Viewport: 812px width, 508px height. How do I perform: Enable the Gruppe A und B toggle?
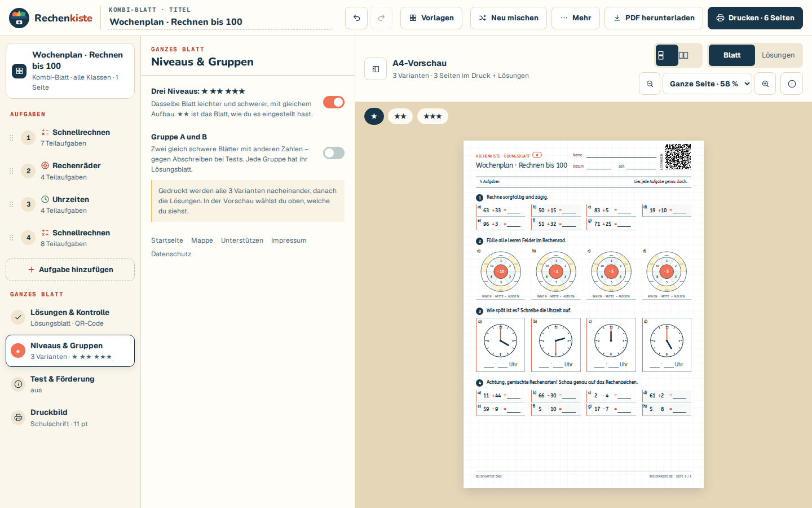334,153
